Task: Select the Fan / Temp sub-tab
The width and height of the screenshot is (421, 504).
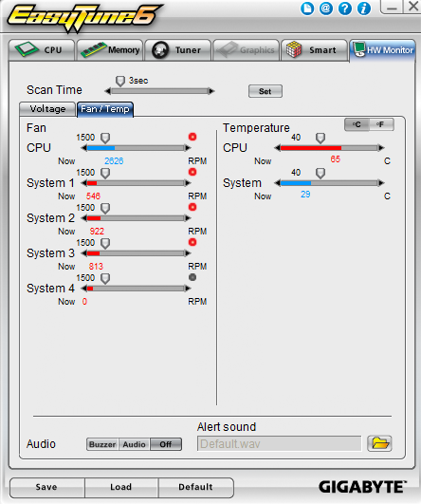Action: 105,109
